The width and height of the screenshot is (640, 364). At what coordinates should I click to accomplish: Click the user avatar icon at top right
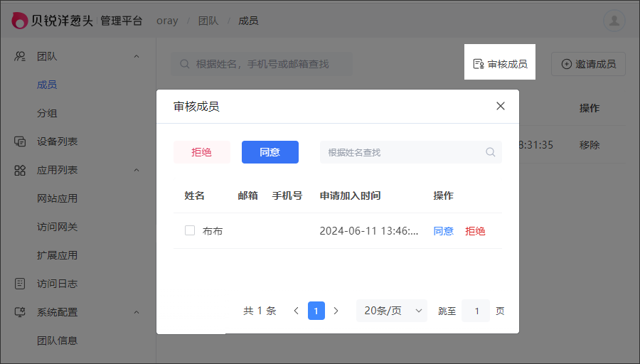click(614, 21)
